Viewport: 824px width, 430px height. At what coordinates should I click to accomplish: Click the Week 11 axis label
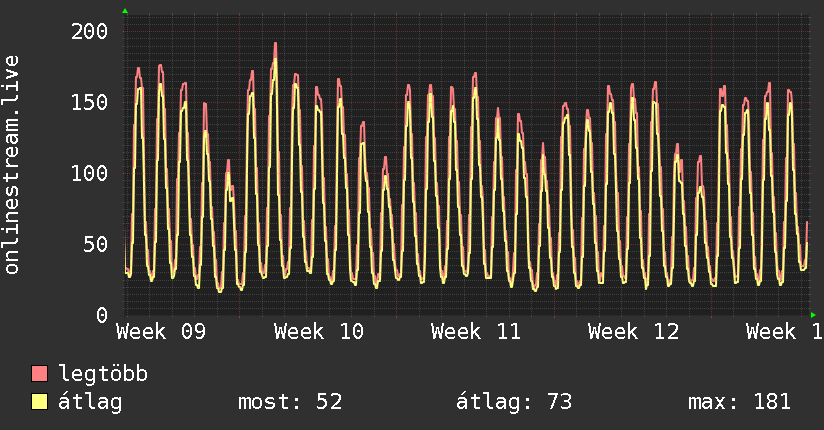tap(476, 332)
